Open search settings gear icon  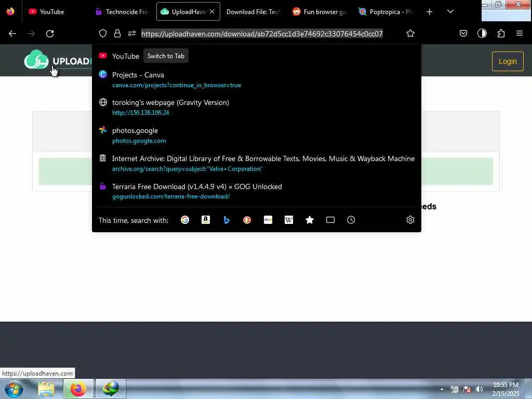point(410,220)
